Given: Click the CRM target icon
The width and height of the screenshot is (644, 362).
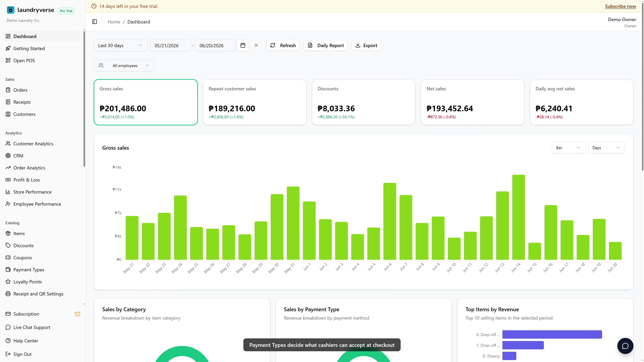Looking at the screenshot, I should point(8,155).
